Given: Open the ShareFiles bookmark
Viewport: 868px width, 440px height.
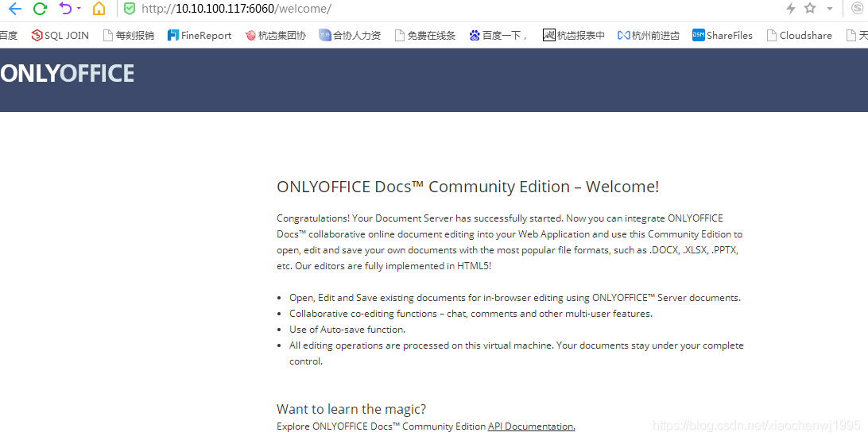Looking at the screenshot, I should 723,36.
